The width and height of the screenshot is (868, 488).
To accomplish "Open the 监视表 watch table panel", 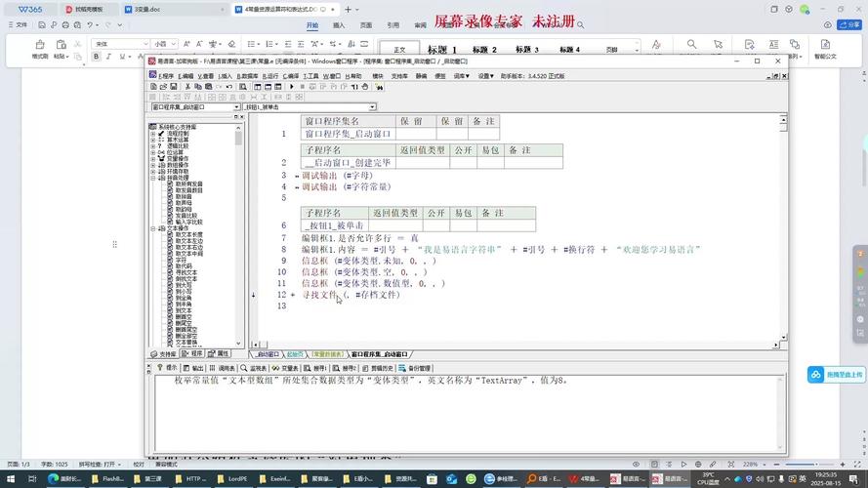I will [x=258, y=368].
